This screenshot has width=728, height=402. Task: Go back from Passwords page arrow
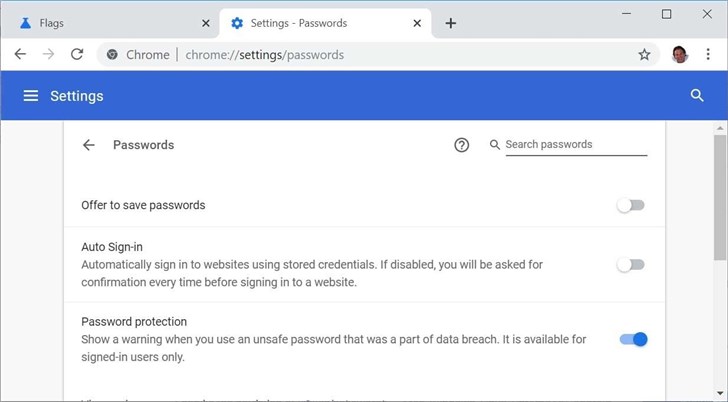89,145
